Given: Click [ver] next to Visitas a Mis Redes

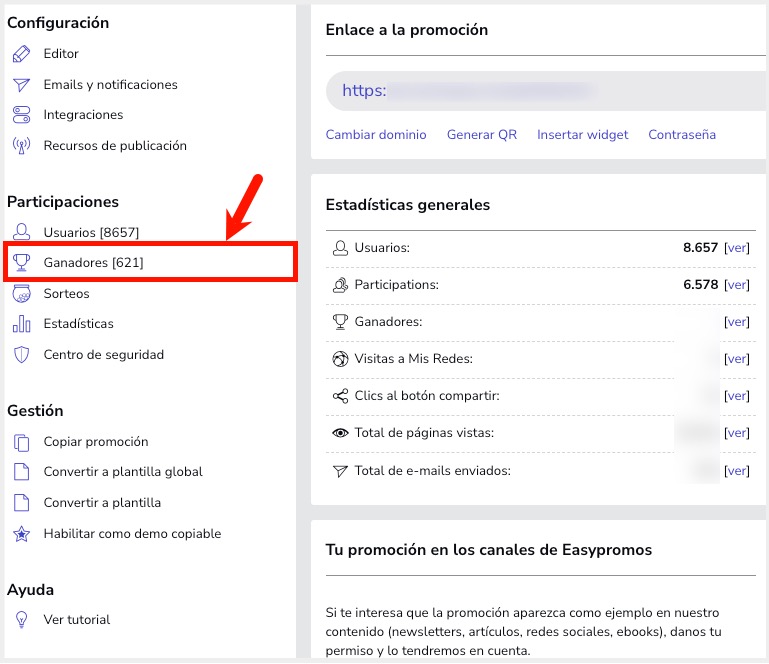Looking at the screenshot, I should coord(737,359).
